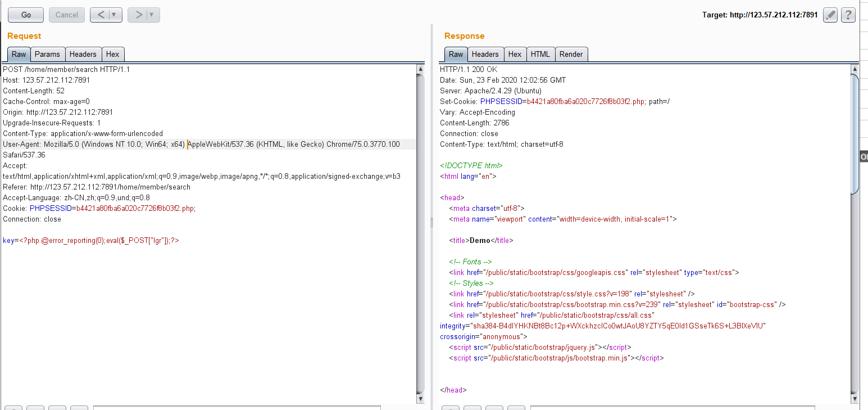Switch to the Response Hex tab
Image resolution: width=868 pixels, height=410 pixels.
click(515, 55)
